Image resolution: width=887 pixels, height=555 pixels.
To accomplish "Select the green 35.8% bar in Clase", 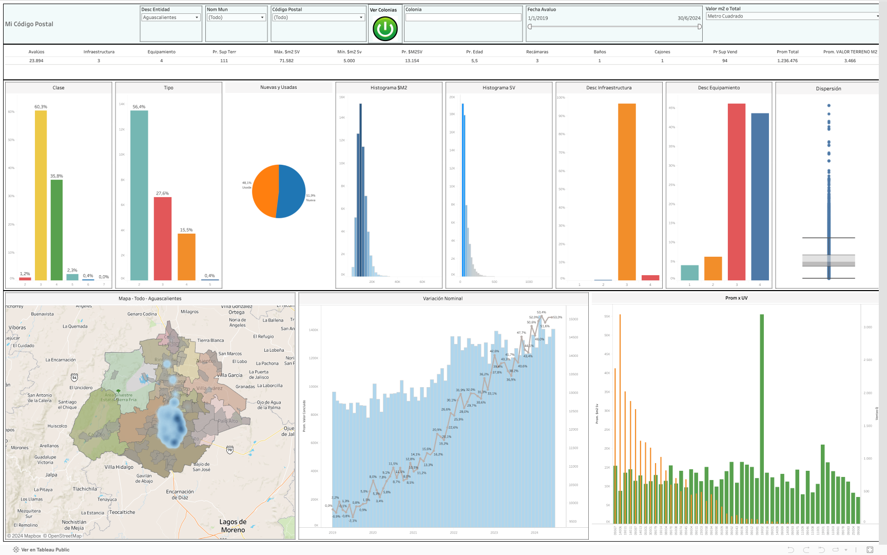I will (57, 230).
